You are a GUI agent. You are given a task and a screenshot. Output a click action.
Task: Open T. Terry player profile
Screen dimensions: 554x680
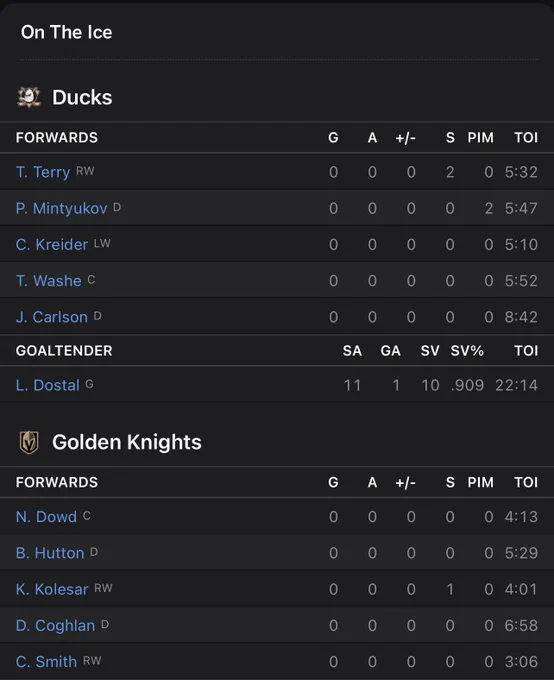point(43,172)
